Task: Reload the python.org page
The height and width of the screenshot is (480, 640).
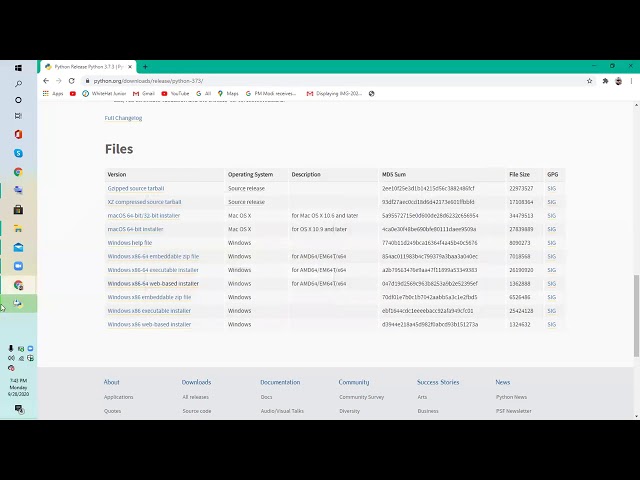Action: click(x=71, y=81)
